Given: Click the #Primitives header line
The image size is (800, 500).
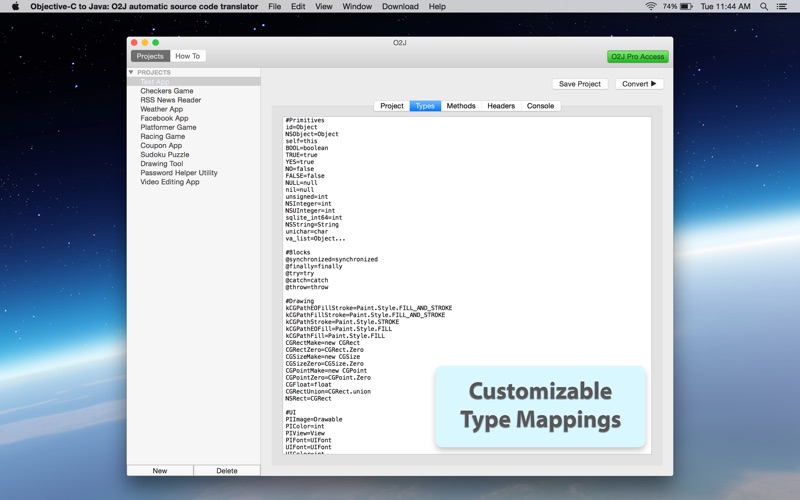Looking at the screenshot, I should coord(305,120).
